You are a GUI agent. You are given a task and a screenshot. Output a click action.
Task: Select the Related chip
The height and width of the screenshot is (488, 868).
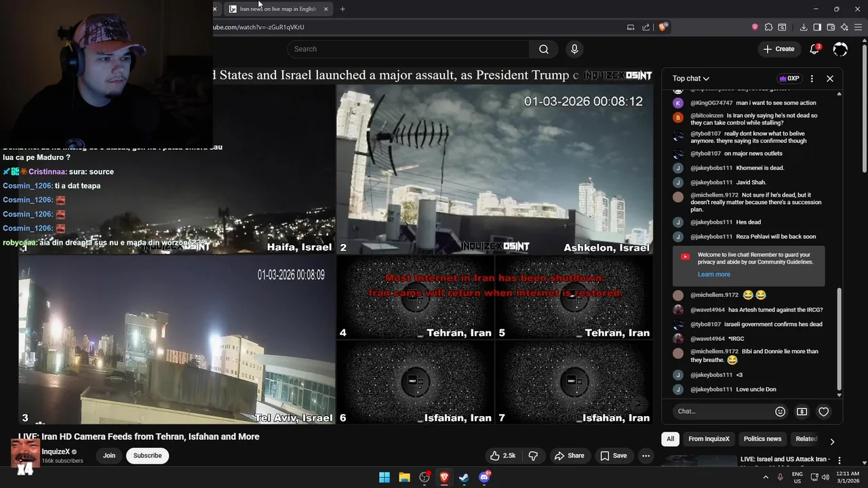click(x=806, y=439)
